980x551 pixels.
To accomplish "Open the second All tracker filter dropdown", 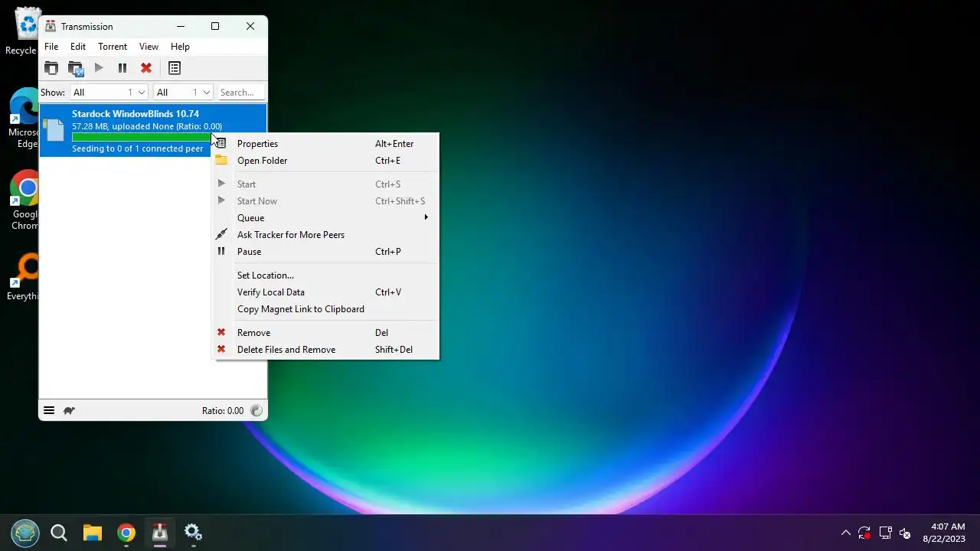I will pos(183,93).
